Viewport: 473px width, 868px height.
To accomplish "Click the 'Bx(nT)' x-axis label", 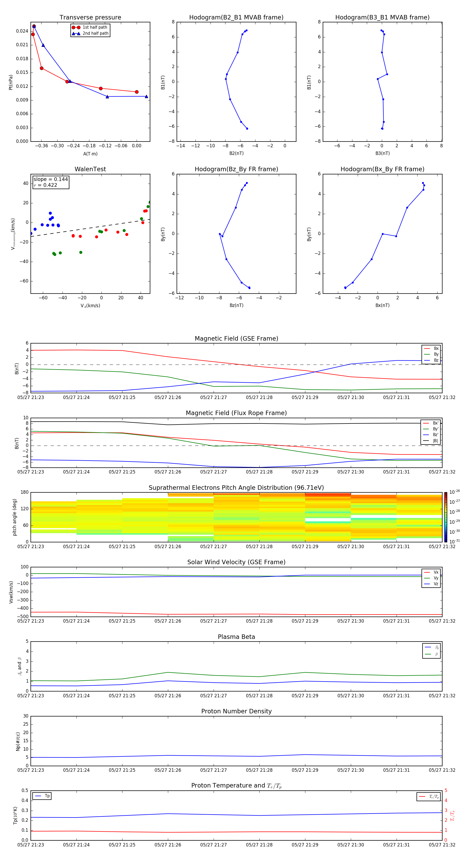I will 382,305.
